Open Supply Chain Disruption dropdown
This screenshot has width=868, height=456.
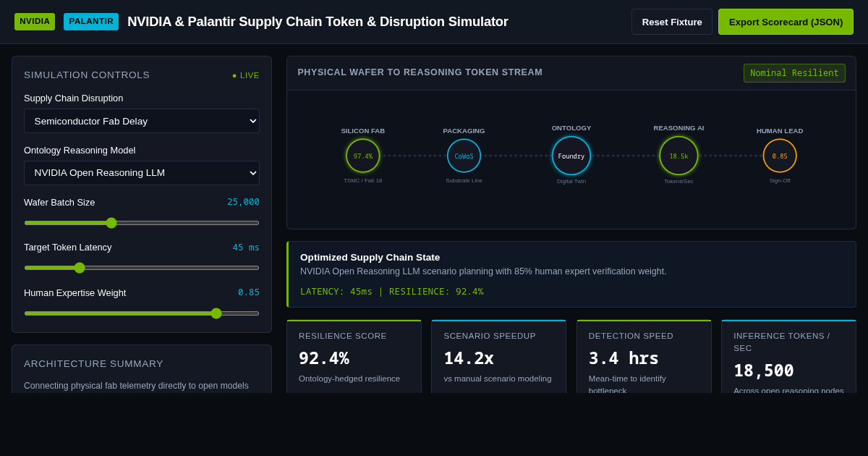(142, 121)
